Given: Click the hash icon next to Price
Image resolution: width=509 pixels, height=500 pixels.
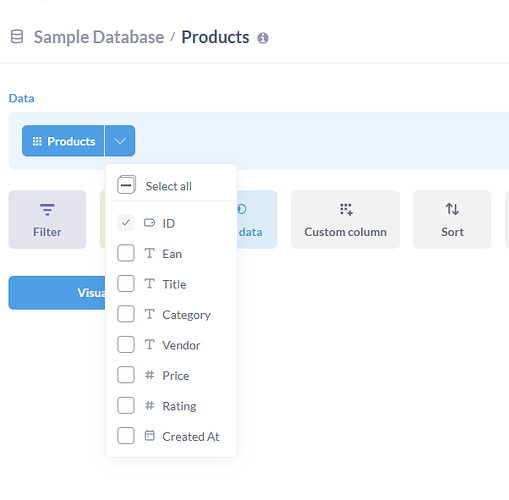Looking at the screenshot, I should pos(150,375).
